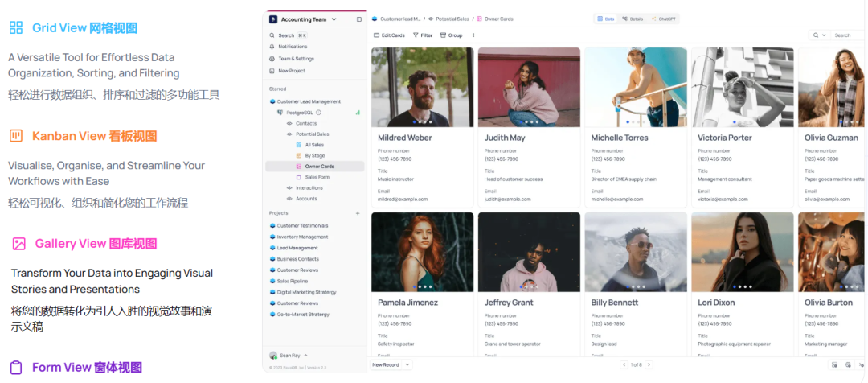Open the Accounting Team workspace dropdown

334,19
